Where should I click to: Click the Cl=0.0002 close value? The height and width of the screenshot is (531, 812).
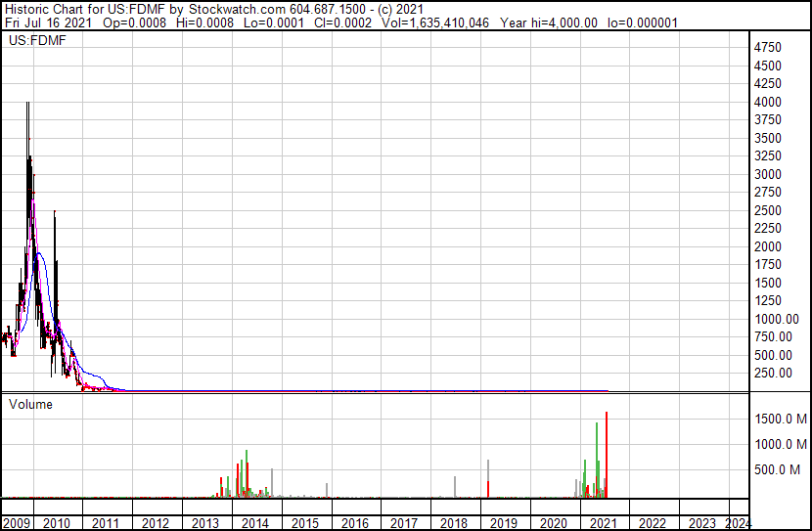342,22
